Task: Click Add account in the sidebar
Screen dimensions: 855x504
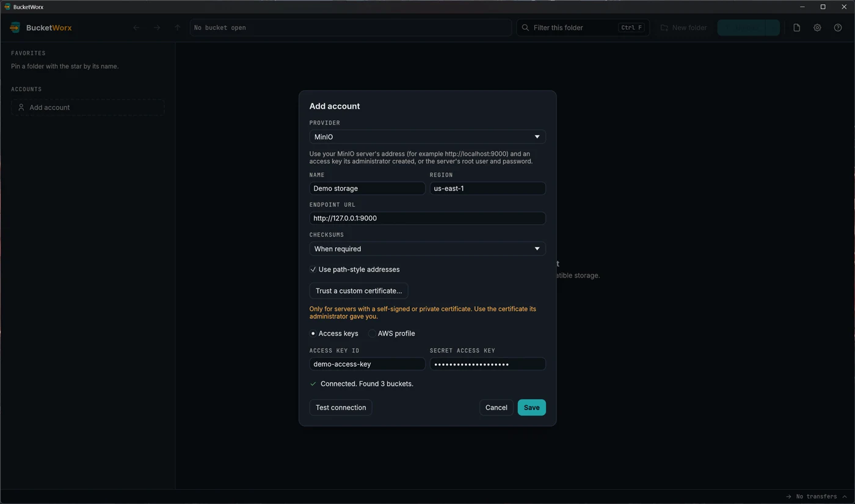Action: (x=87, y=107)
